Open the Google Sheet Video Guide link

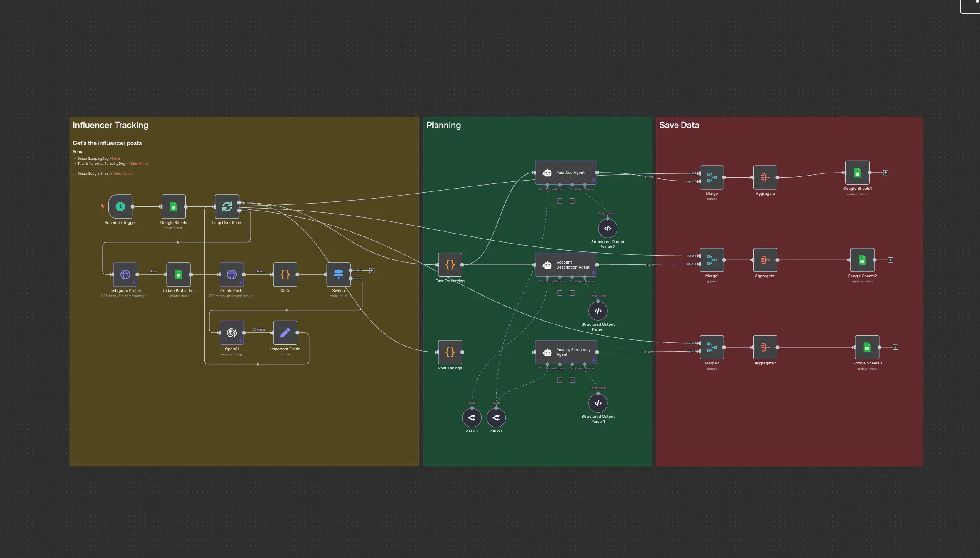[x=123, y=173]
